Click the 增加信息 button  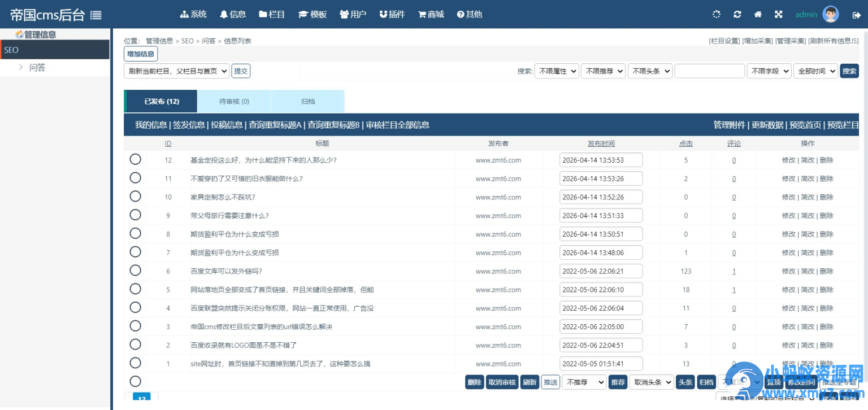(x=140, y=54)
